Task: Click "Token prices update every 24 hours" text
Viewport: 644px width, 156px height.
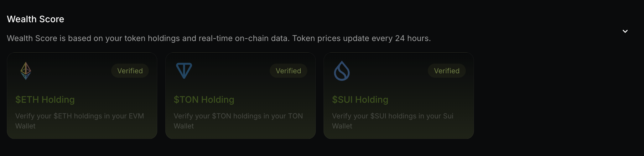Action: tap(361, 38)
